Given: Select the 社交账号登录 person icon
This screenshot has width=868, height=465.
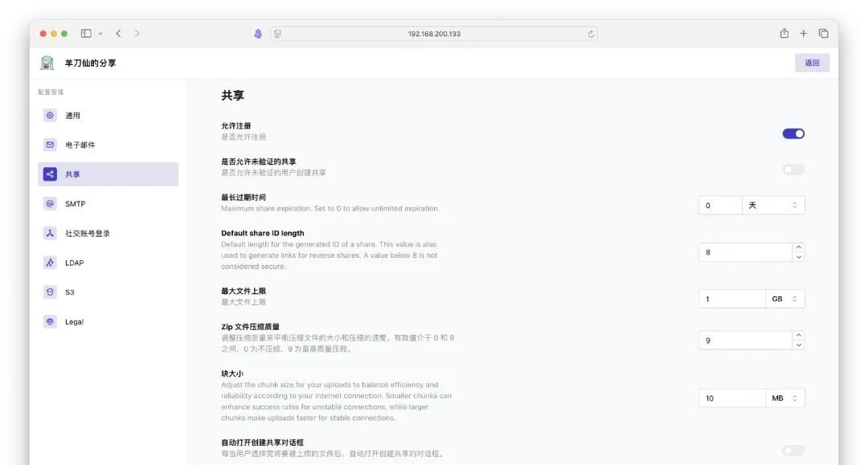Looking at the screenshot, I should point(50,233).
